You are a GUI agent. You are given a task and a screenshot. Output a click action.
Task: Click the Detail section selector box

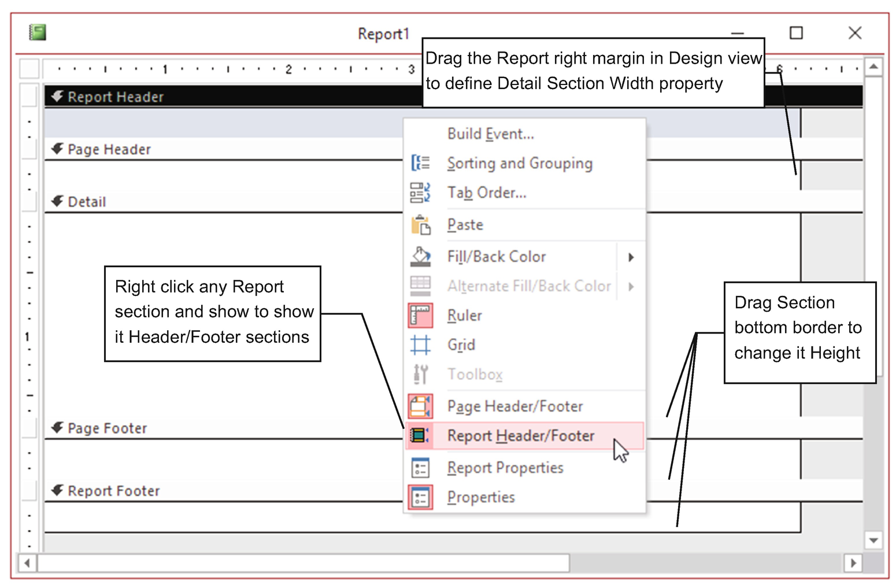[x=29, y=201]
